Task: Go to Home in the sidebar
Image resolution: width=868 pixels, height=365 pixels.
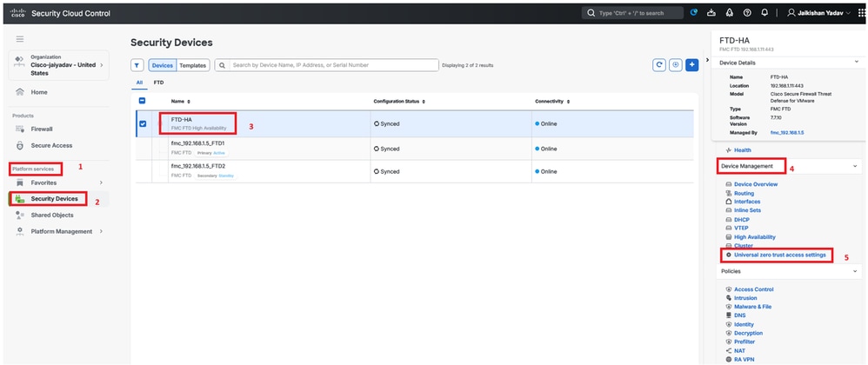Action: click(x=38, y=91)
